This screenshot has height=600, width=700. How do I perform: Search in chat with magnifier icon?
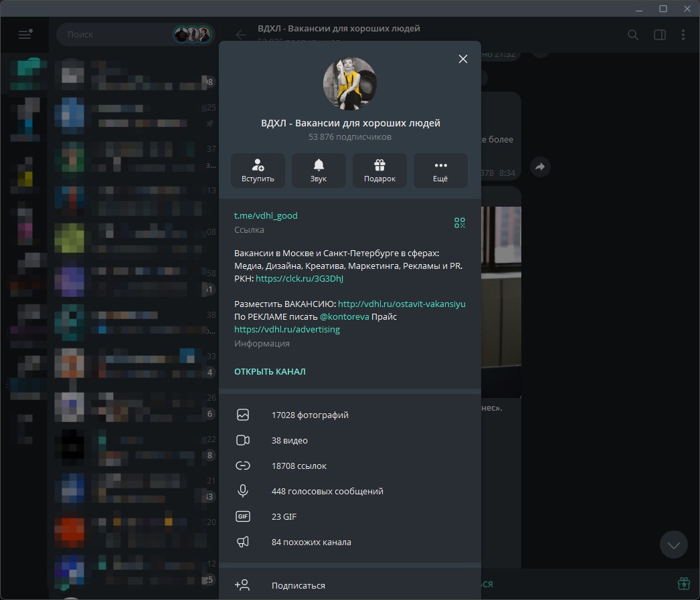tap(632, 35)
